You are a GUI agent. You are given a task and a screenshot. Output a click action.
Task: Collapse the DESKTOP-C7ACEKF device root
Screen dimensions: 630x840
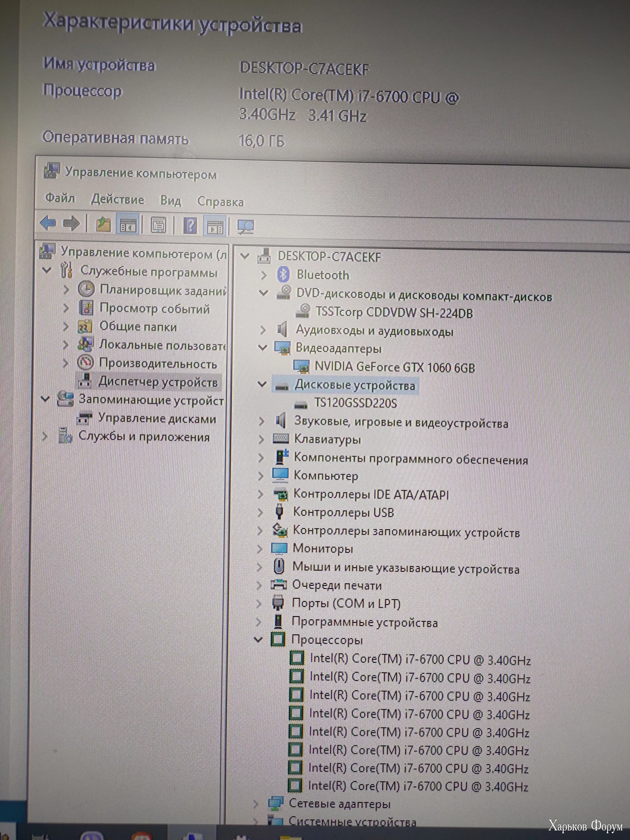click(245, 256)
